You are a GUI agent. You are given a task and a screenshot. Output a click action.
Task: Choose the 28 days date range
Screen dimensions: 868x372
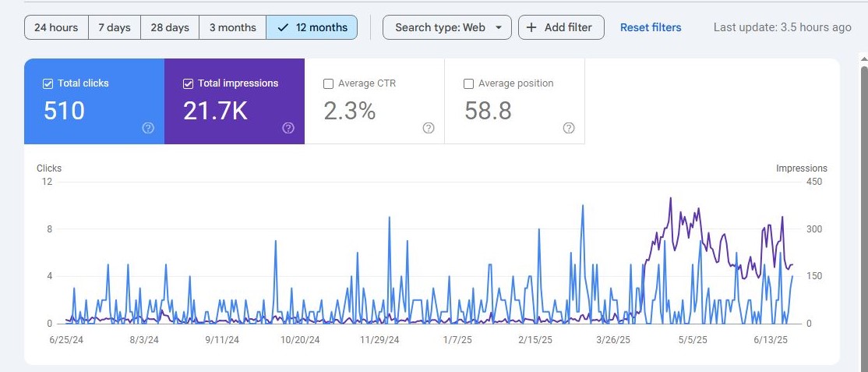pyautogui.click(x=170, y=27)
